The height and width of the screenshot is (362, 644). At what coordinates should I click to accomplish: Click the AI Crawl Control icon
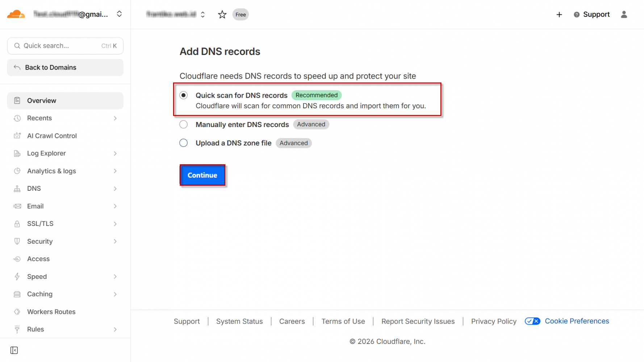[x=17, y=136]
